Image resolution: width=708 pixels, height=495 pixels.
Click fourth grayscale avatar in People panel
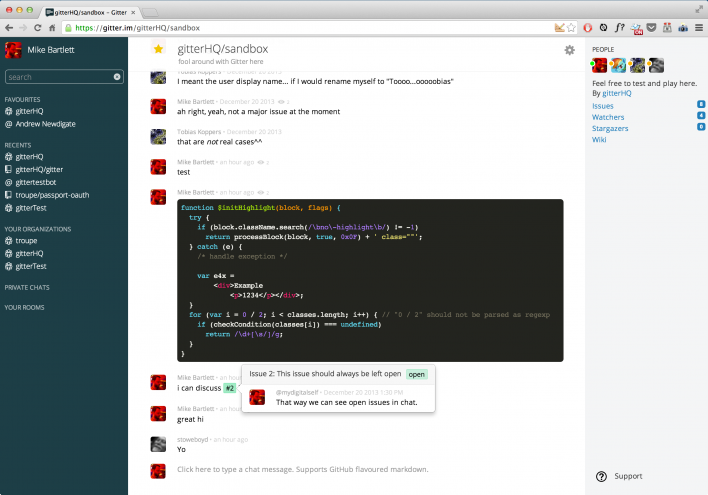tap(656, 65)
